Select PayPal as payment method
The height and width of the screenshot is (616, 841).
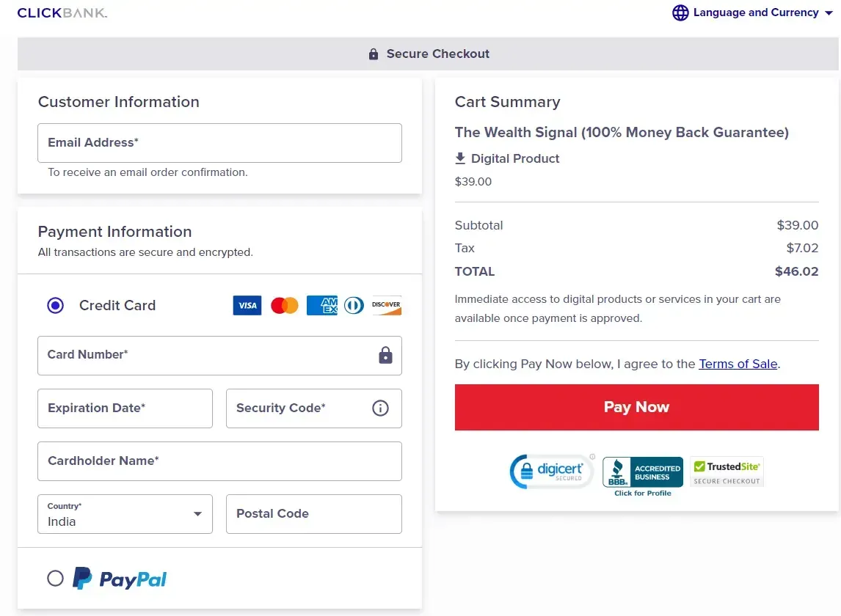55,578
